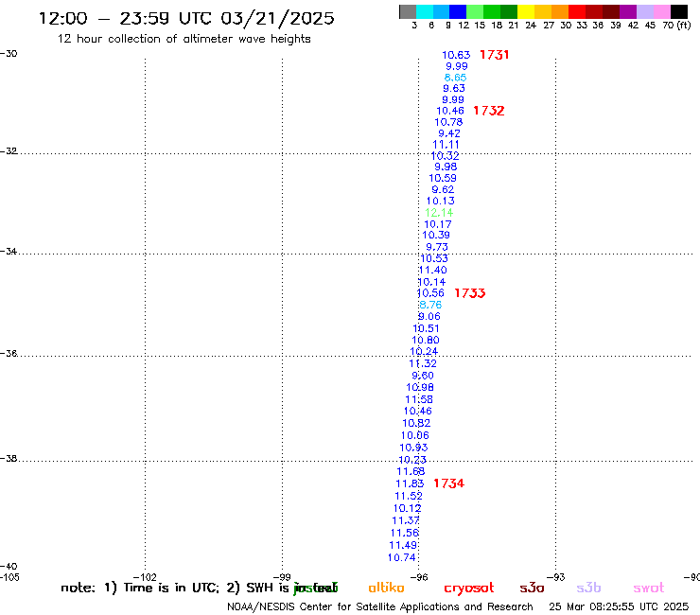Select the light blue value 8.76
Viewport: 700px width, 615px height.
[430, 305]
